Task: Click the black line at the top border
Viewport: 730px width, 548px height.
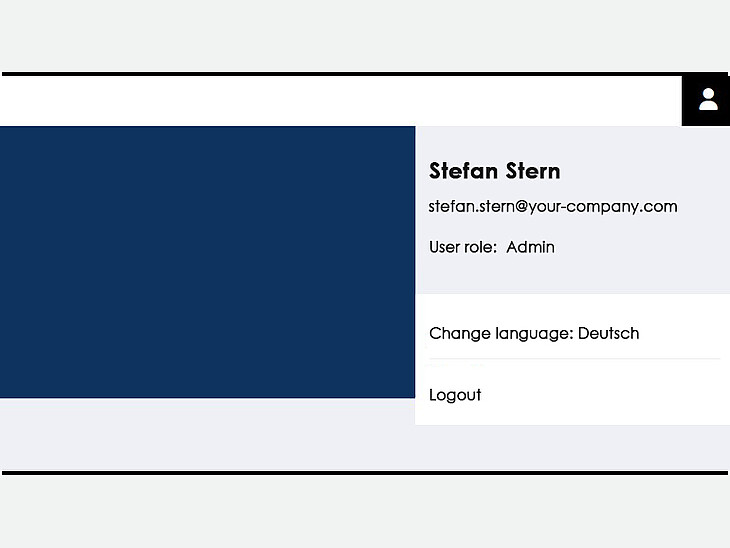Action: point(365,74)
